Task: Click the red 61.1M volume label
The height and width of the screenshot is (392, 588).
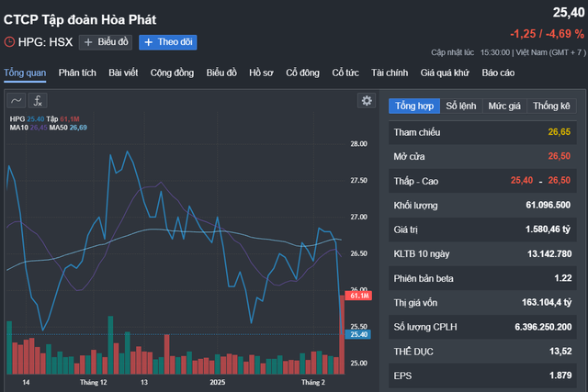Action: (x=358, y=296)
